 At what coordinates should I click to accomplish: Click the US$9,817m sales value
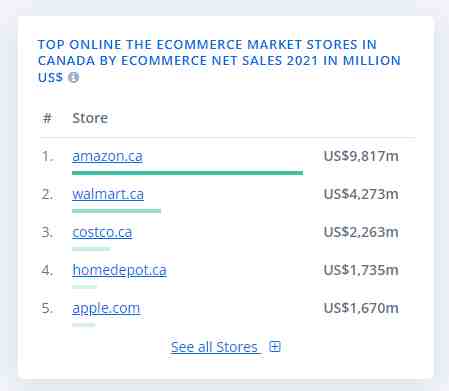coord(361,156)
